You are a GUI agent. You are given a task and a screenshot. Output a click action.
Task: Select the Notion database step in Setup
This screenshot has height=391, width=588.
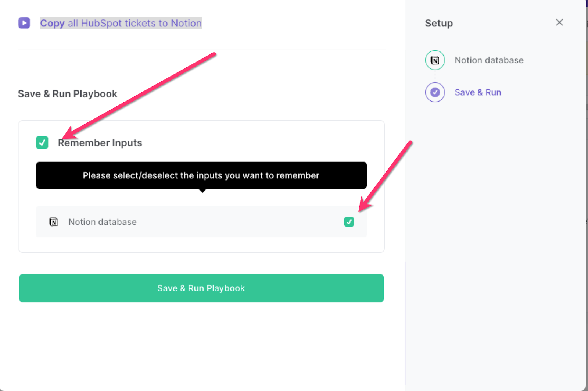coord(489,60)
